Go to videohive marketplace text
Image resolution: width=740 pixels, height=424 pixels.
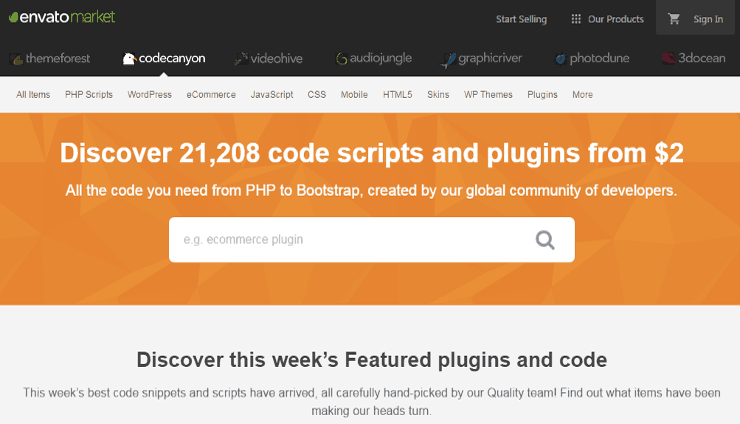point(276,59)
